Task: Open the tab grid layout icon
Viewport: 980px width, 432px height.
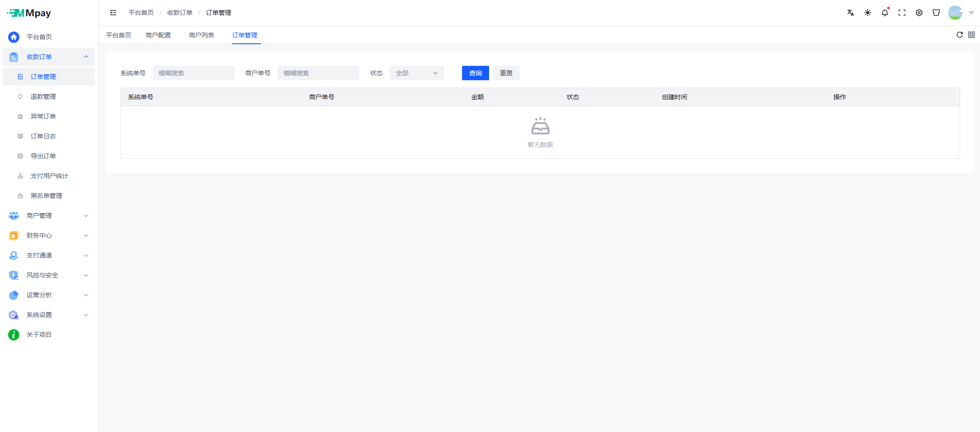Action: pos(971,35)
